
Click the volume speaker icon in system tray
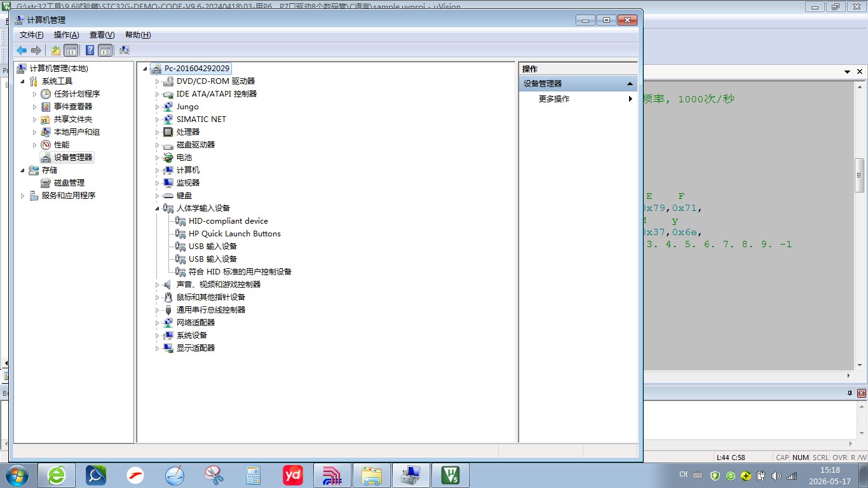(x=776, y=475)
